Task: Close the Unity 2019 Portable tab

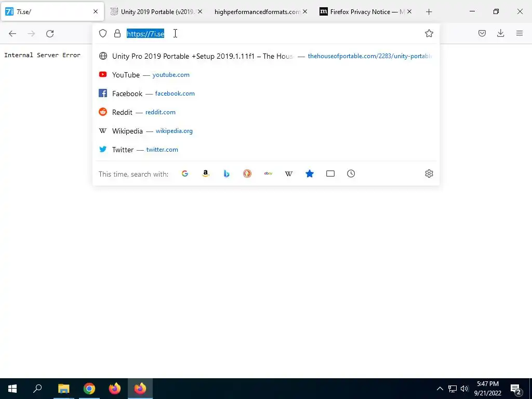Action: [x=200, y=11]
